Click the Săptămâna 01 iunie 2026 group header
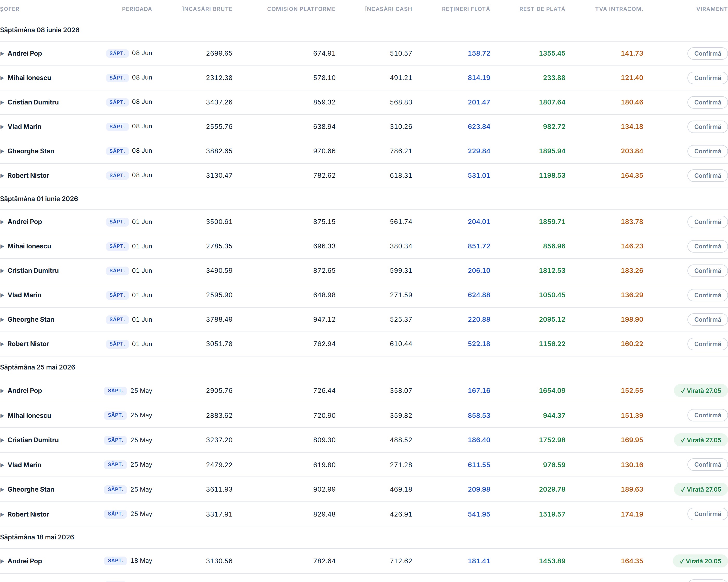This screenshot has height=582, width=728. [39, 199]
